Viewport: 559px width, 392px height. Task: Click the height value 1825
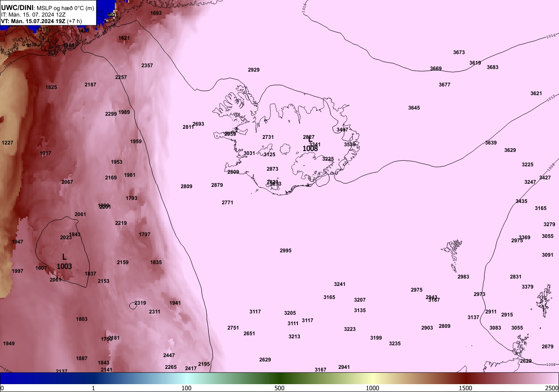pos(51,87)
